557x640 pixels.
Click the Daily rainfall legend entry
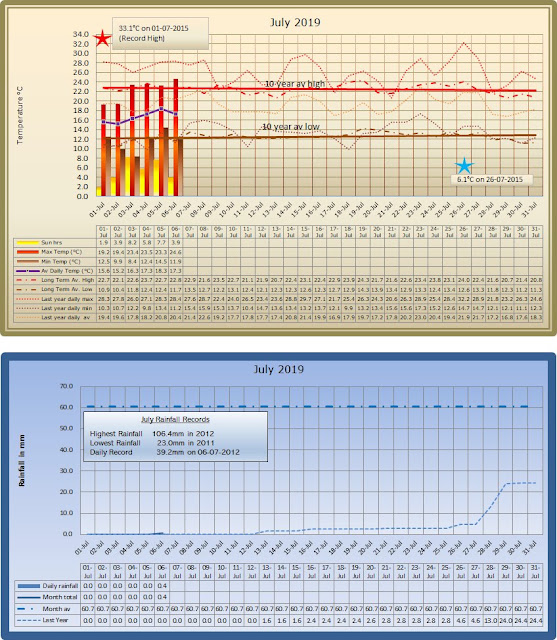pyautogui.click(x=48, y=586)
